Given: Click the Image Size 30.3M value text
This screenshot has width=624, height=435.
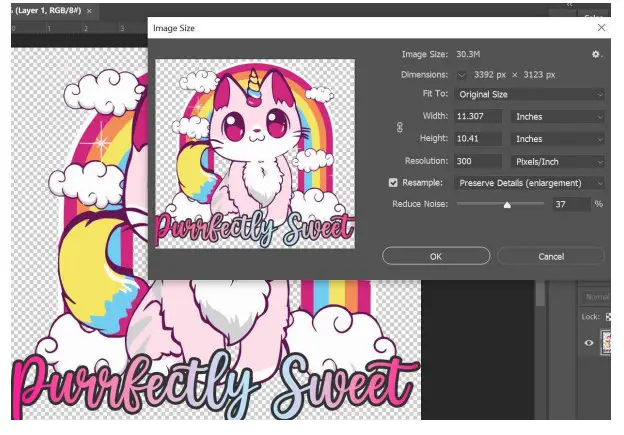Looking at the screenshot, I should point(468,54).
